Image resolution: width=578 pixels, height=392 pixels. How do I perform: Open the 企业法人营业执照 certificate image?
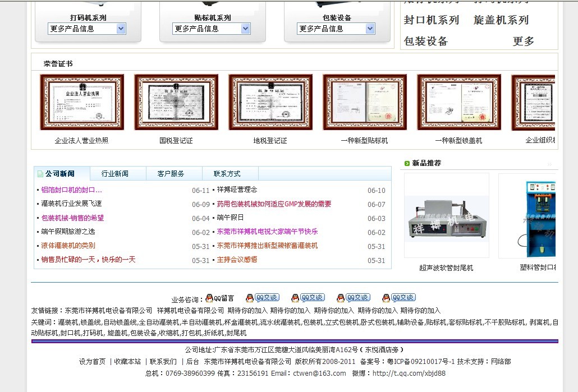coord(81,102)
